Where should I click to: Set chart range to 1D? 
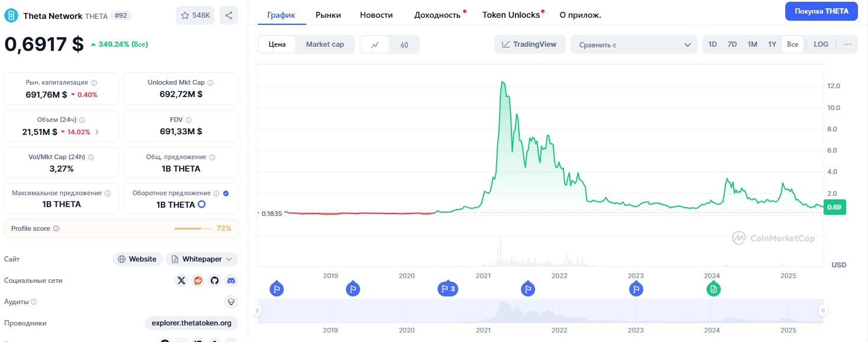coord(713,44)
